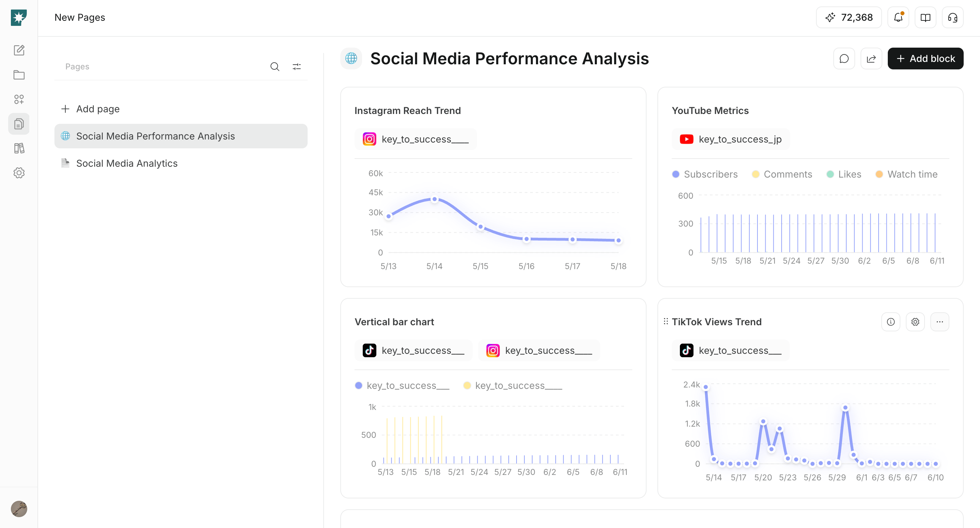Select Social Media Analytics page
Viewport: 980px width, 528px height.
coord(181,163)
